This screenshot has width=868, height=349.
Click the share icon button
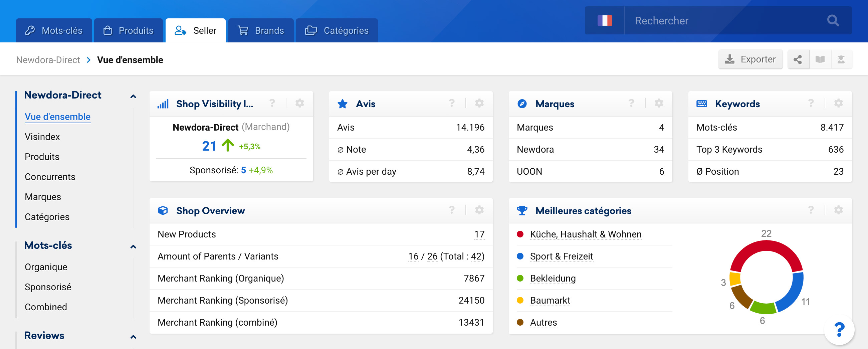click(x=798, y=59)
